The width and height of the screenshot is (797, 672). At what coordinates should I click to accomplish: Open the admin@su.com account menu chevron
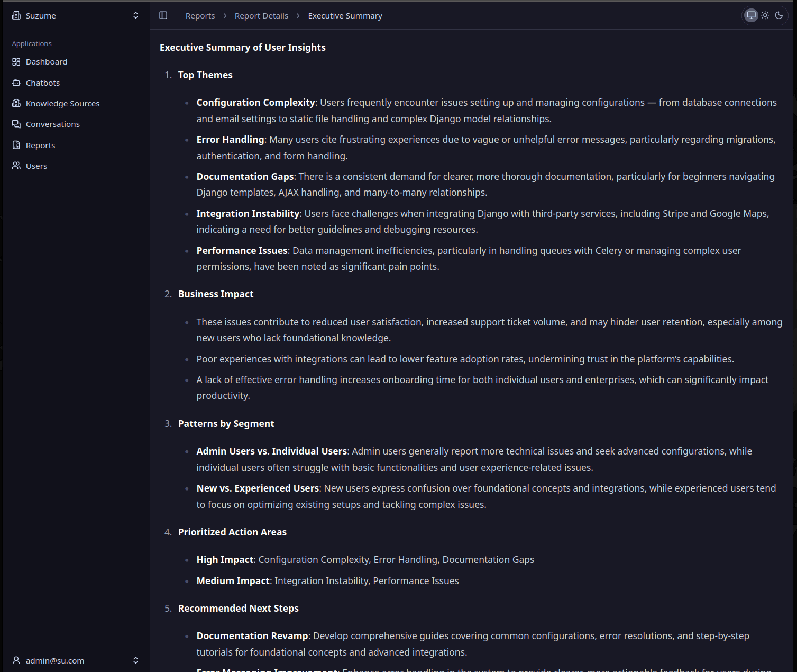[135, 660]
